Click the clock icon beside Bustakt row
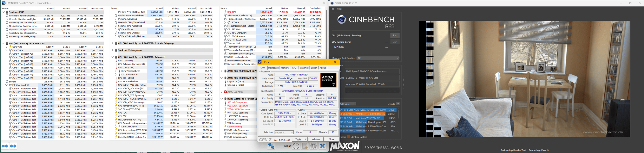The width and height of the screenshot is (644, 153). tap(7, 82)
